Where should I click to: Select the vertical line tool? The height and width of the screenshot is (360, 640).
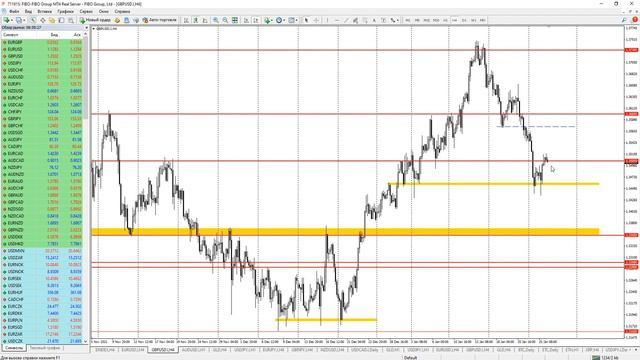pos(327,20)
